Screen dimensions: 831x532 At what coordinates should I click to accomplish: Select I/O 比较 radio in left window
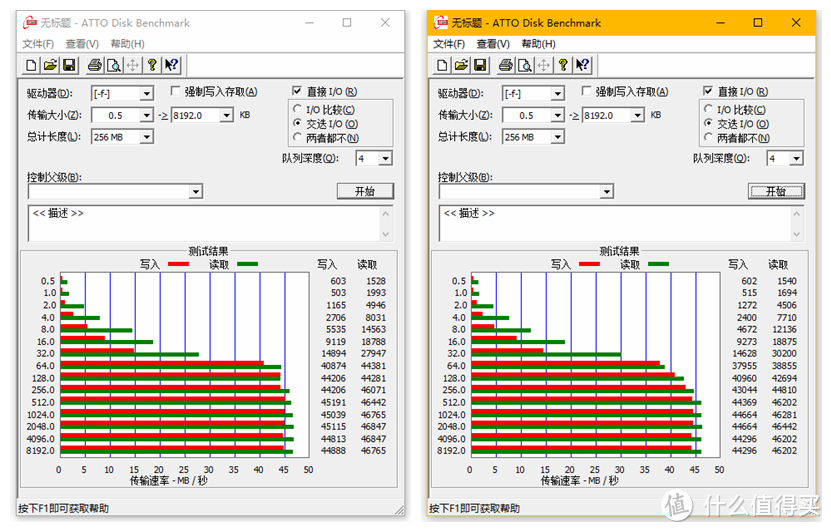[297, 109]
